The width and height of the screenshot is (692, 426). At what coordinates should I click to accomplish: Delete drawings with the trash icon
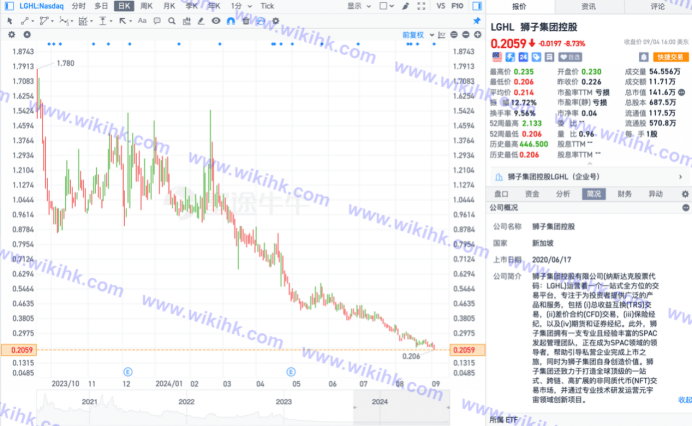coord(246,21)
